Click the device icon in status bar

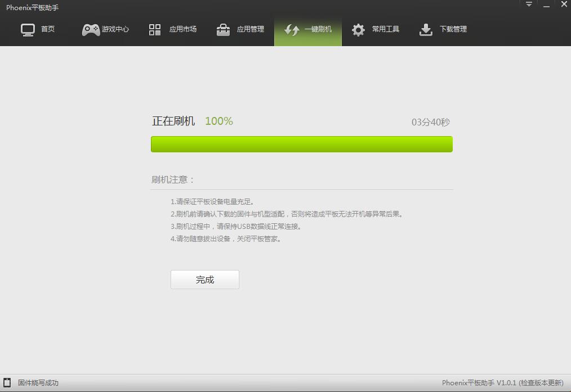pos(7,382)
